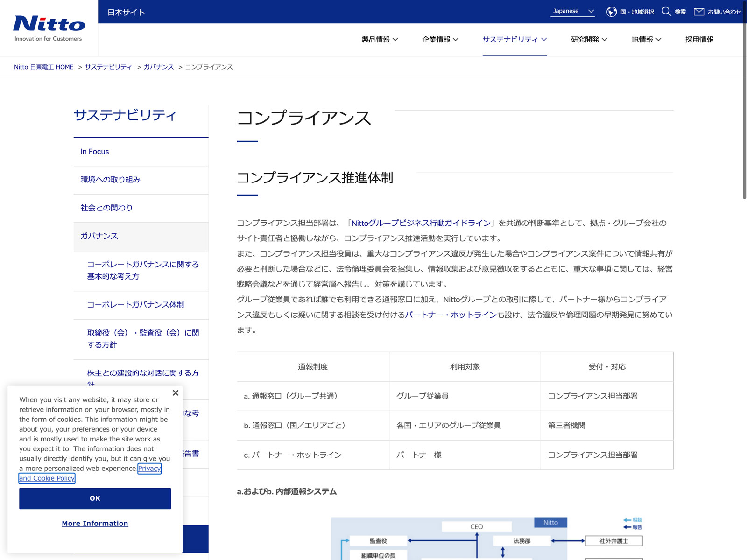Viewport: 747px width, 560px height.
Task: Expand the IR情報 menu
Action: point(646,40)
